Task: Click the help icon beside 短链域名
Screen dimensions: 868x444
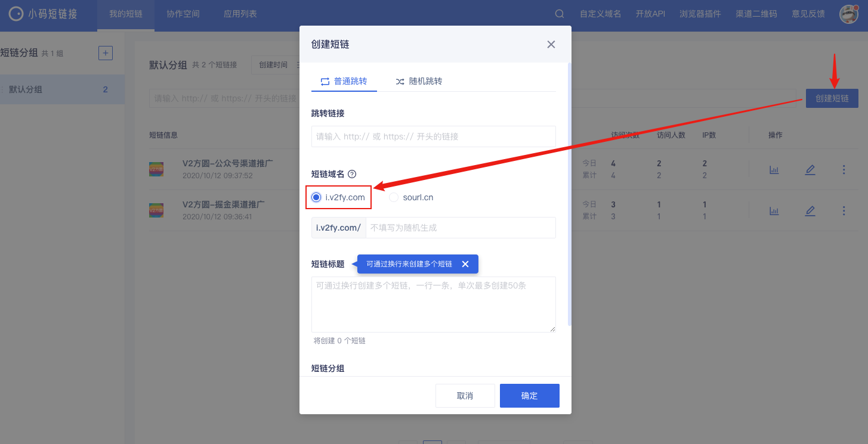Action: 352,174
